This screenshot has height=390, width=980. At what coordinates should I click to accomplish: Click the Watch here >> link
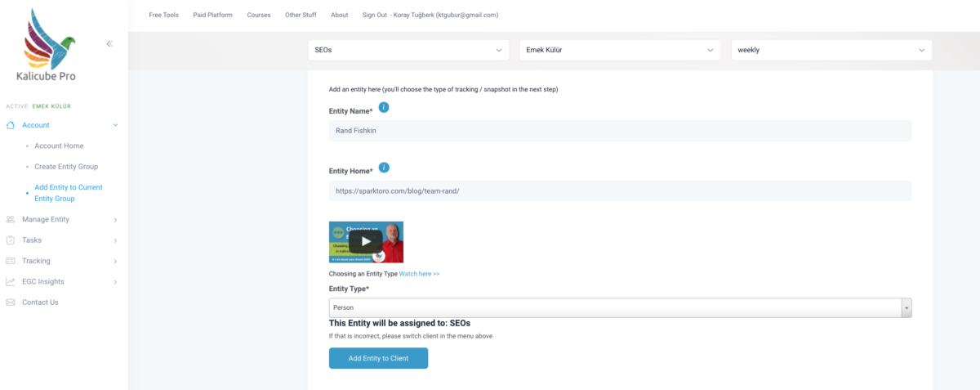pyautogui.click(x=420, y=274)
